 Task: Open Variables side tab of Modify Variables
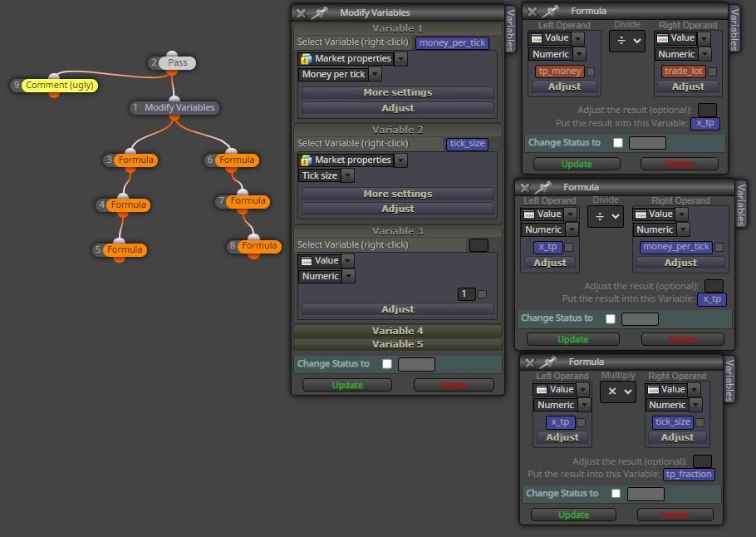(510, 30)
